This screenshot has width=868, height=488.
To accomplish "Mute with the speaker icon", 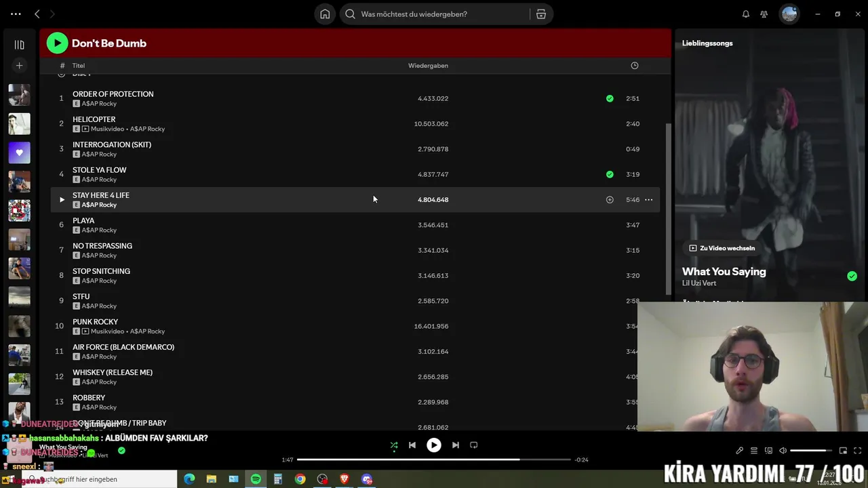I will point(783,451).
